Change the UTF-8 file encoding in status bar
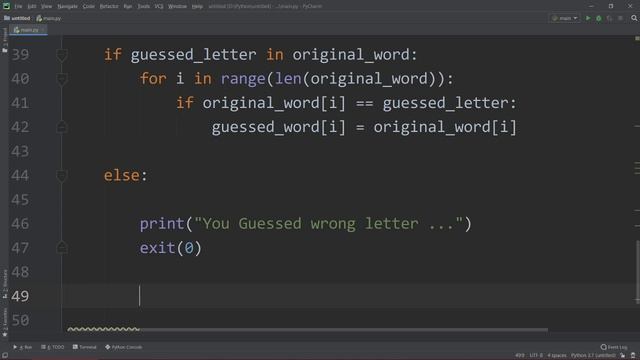Screen dimensions: 640x360 coord(536,356)
